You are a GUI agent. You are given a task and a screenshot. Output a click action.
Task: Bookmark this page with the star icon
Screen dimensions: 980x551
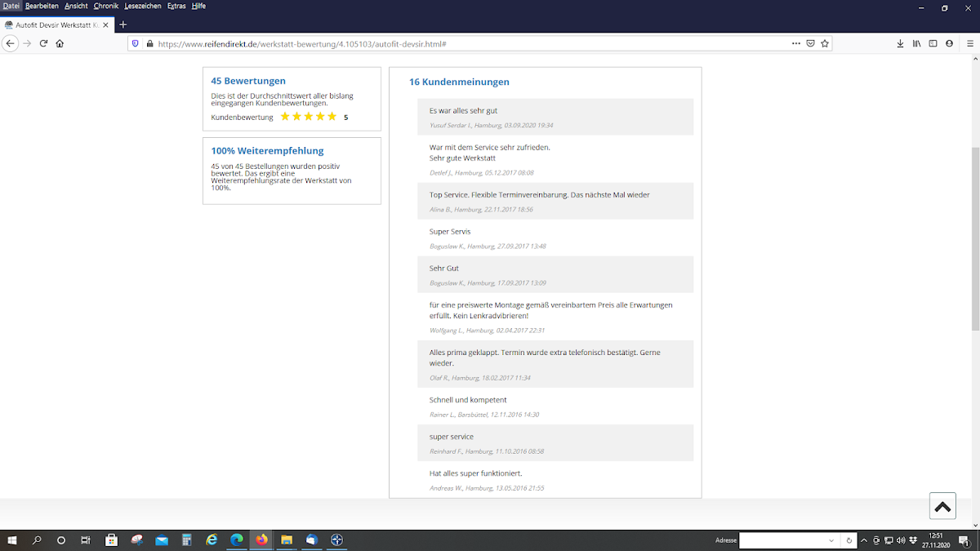(825, 43)
